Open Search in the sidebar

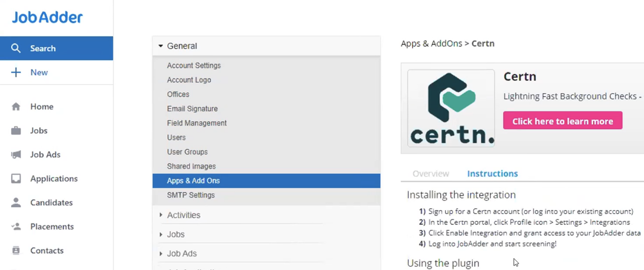56,48
